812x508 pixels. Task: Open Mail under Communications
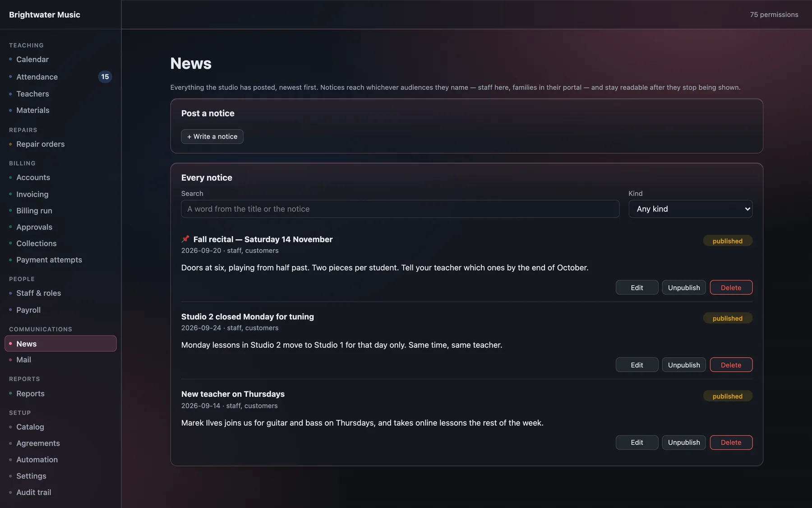(x=60, y=359)
